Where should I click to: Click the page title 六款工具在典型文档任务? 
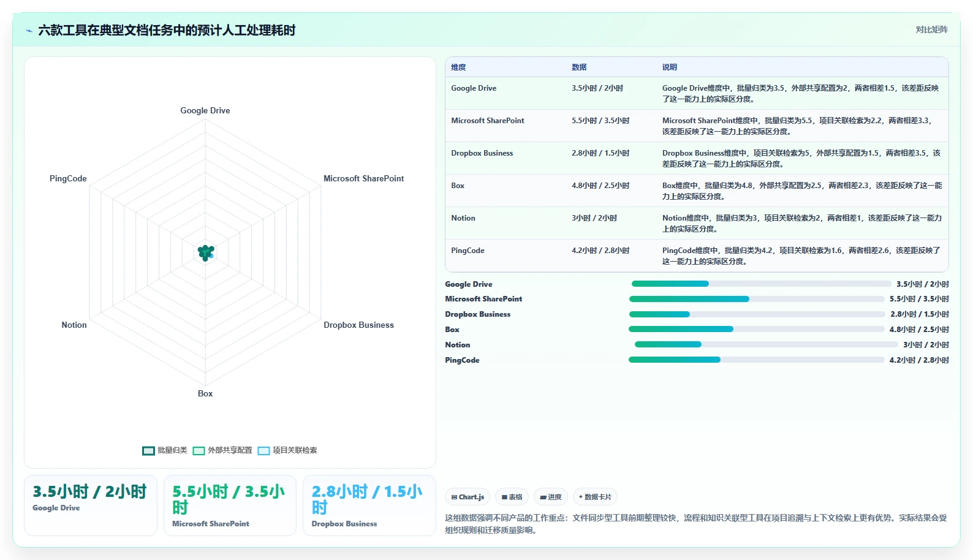(x=167, y=31)
